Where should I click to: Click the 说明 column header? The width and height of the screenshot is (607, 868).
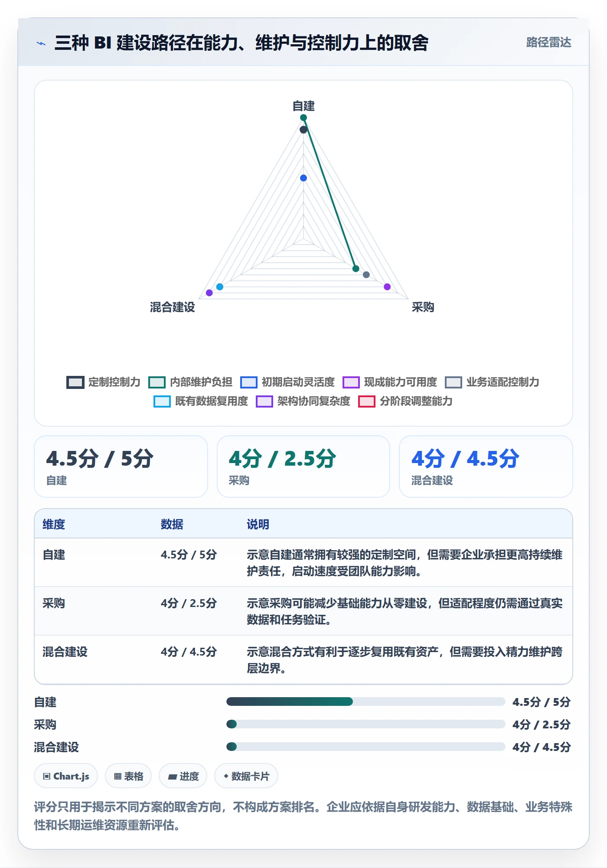258,524
